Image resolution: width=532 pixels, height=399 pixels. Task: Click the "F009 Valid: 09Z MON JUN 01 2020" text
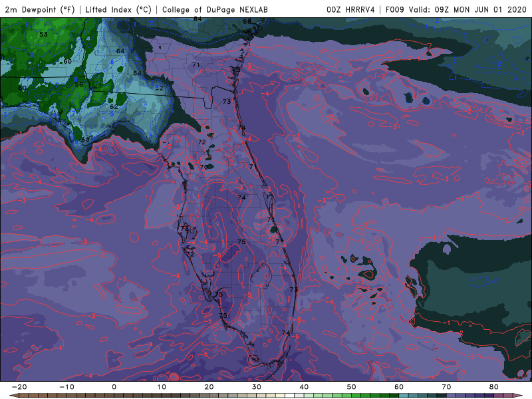[456, 9]
